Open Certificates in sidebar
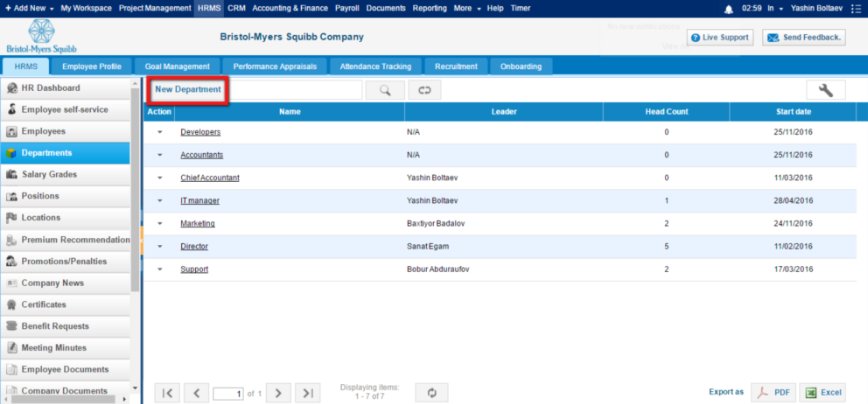 pos(65,305)
